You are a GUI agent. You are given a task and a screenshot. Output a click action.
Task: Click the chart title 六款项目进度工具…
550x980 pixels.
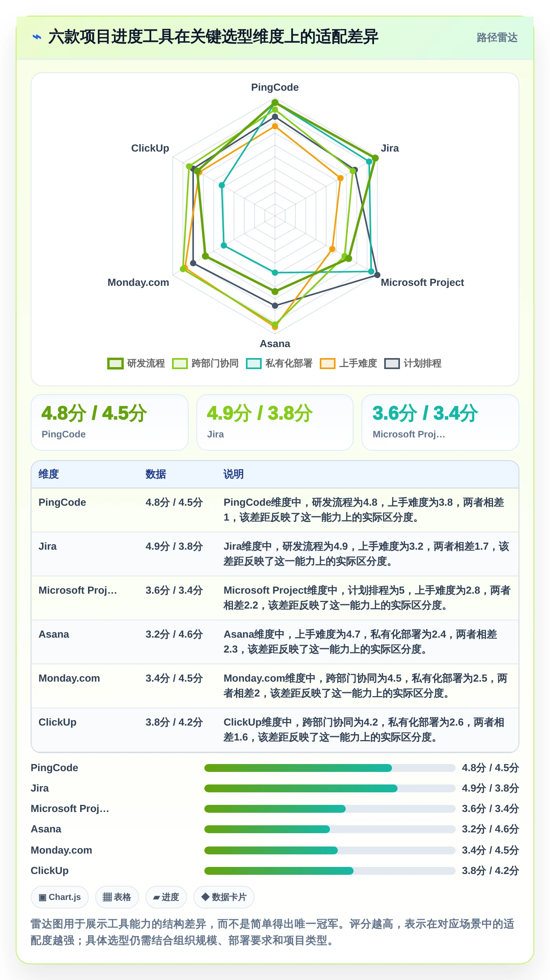click(x=213, y=37)
